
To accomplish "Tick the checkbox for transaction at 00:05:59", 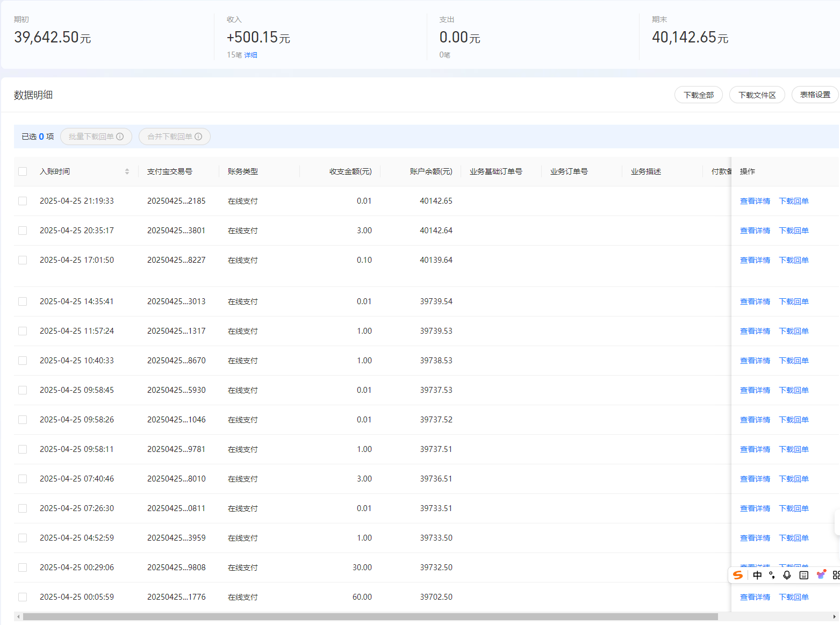I will tap(23, 597).
